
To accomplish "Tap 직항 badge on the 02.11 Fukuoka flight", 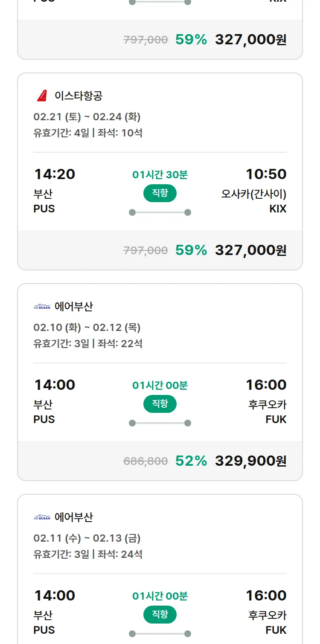I will (x=160, y=615).
